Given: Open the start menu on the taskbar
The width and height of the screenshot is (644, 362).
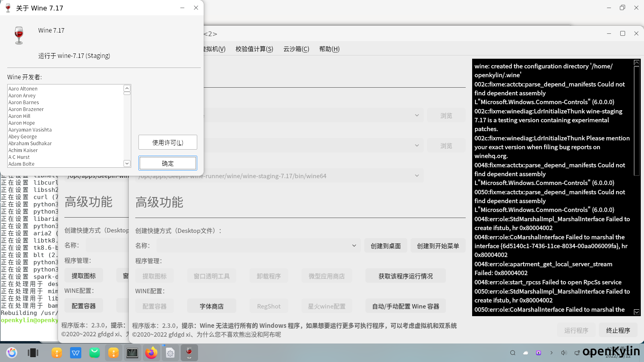Looking at the screenshot, I should click(x=12, y=353).
